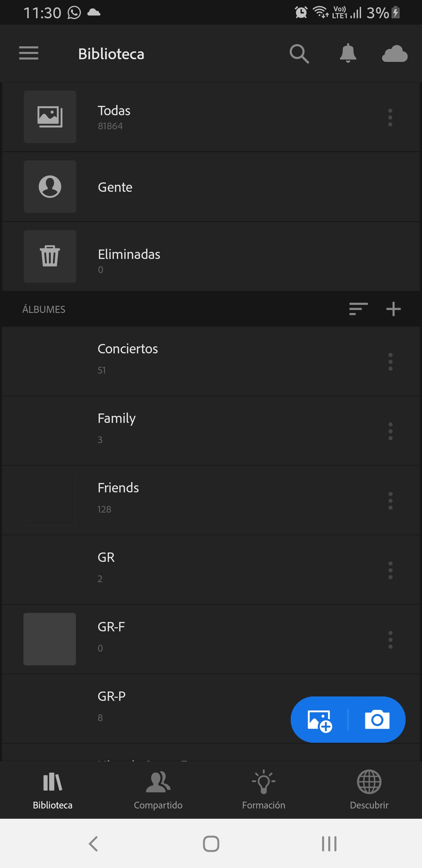Open album sort options icon
Screen dimensions: 422x868
[358, 309]
